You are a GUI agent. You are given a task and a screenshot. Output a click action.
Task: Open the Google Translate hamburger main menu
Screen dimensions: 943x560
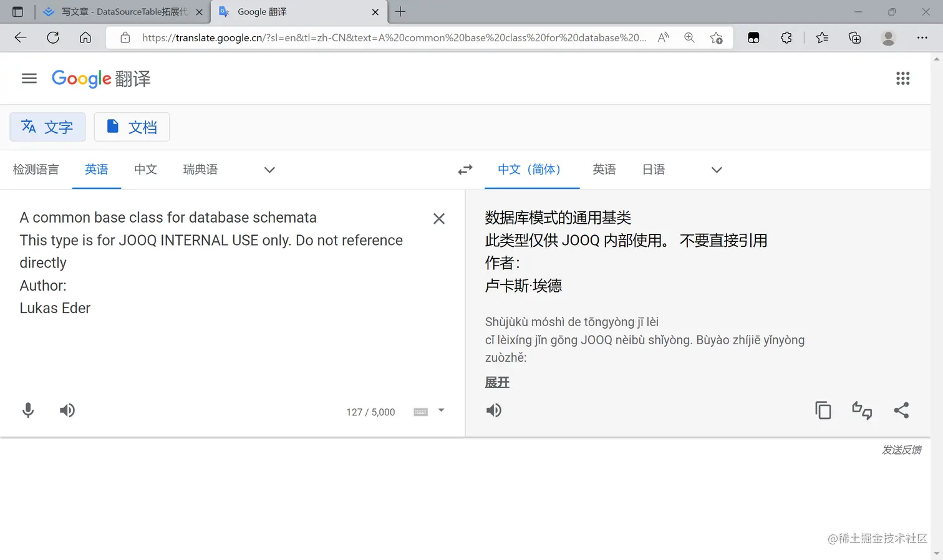coord(29,79)
